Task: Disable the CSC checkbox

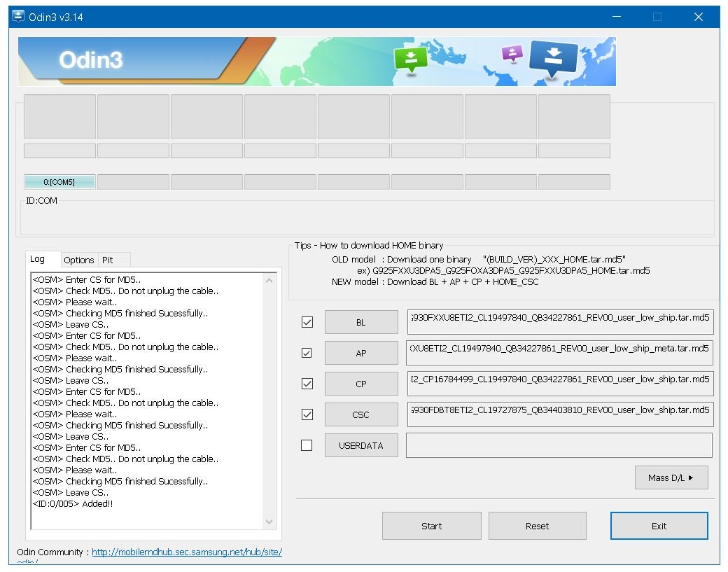Action: coord(307,414)
